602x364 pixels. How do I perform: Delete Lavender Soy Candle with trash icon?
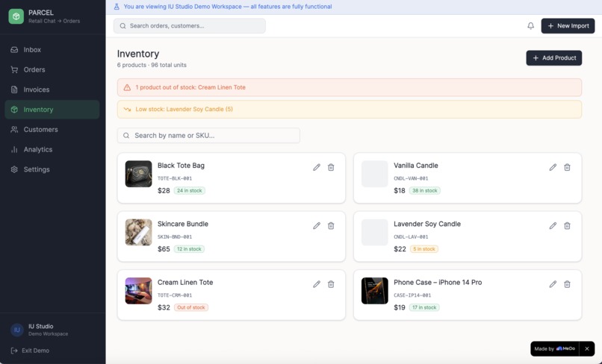(x=567, y=225)
